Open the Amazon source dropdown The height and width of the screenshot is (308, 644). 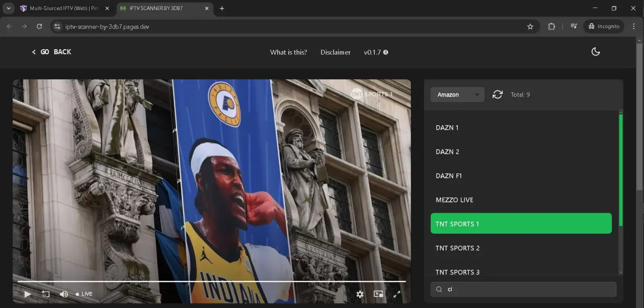pyautogui.click(x=457, y=94)
